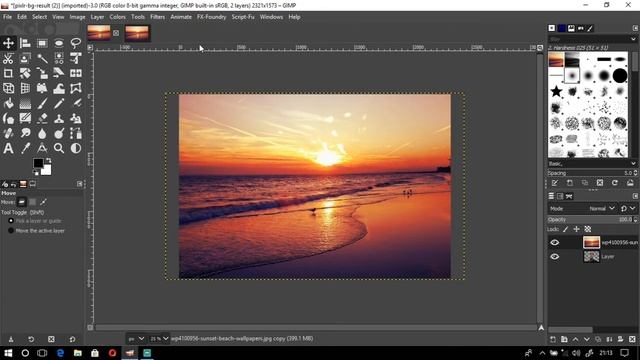
Task: Open the layer Mode 'Normal' dropdown
Action: tap(602, 209)
